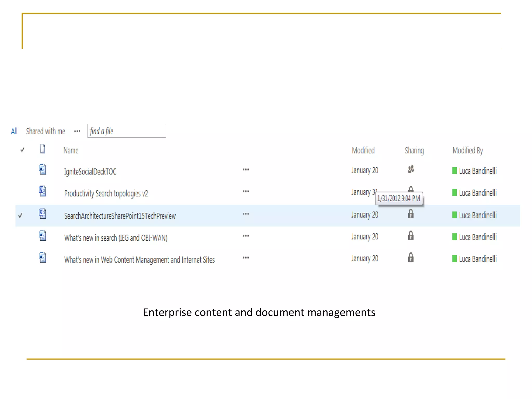Click the green presence indicator on IgniteSocialDeckTOC row
This screenshot has width=532, height=399.
(454, 171)
